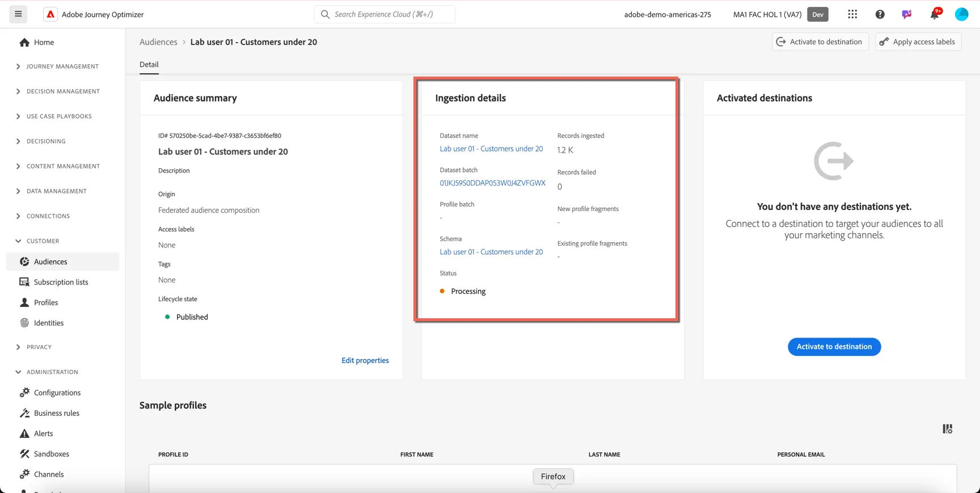This screenshot has width=980, height=493.
Task: Click the MA1 FAC HOL 1 (VA7) sandbox name
Action: click(767, 15)
